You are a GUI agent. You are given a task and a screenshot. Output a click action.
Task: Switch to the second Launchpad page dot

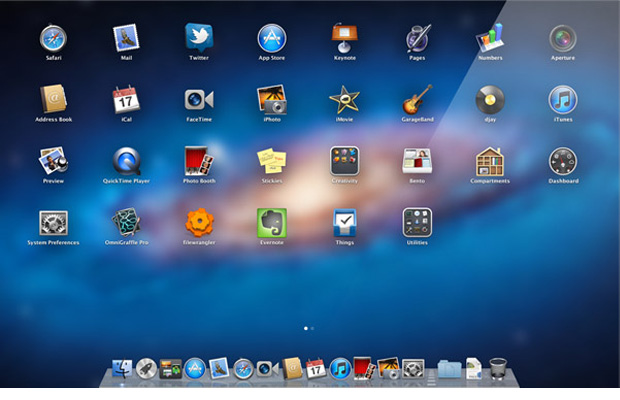pyautogui.click(x=312, y=328)
